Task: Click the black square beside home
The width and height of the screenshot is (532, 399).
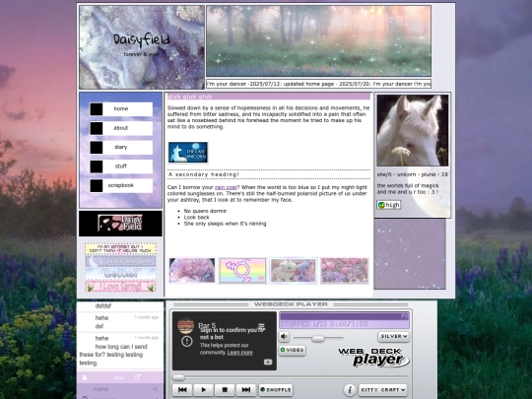Action: pyautogui.click(x=97, y=109)
